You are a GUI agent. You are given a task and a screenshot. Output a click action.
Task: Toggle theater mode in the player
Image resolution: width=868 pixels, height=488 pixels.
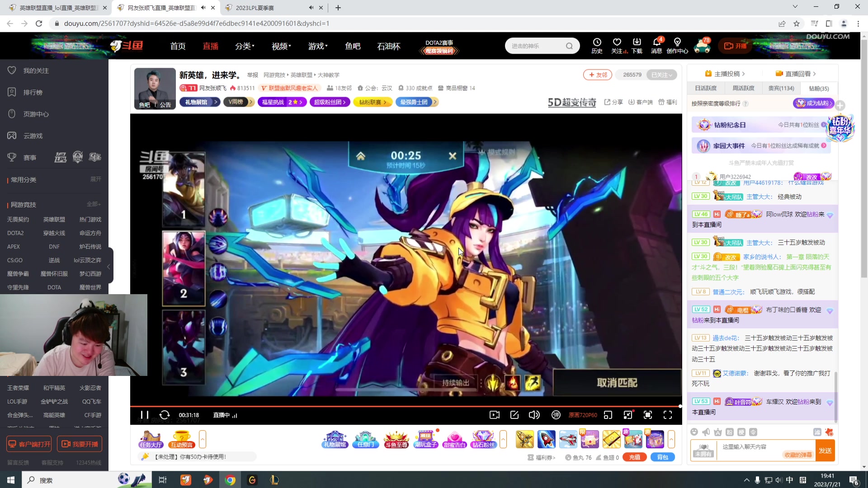pos(628,415)
